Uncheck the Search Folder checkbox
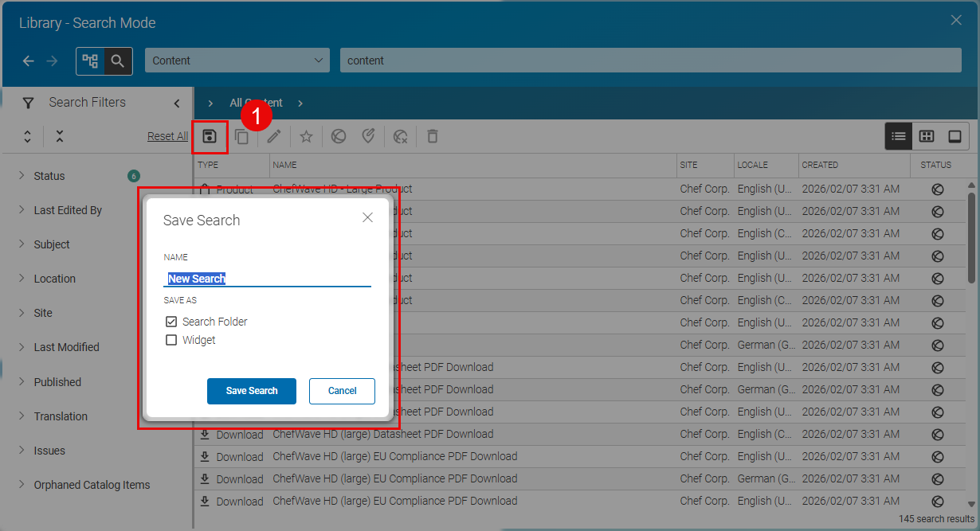 (171, 321)
